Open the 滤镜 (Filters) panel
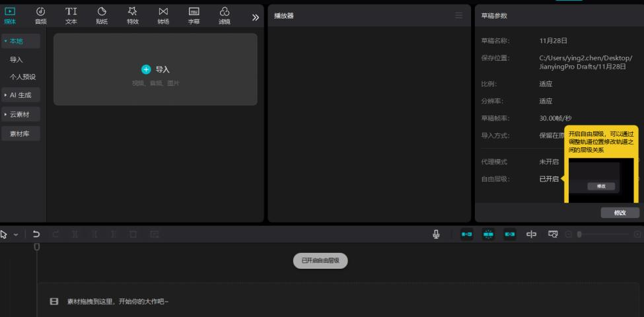The width and height of the screenshot is (644, 317). coord(225,15)
